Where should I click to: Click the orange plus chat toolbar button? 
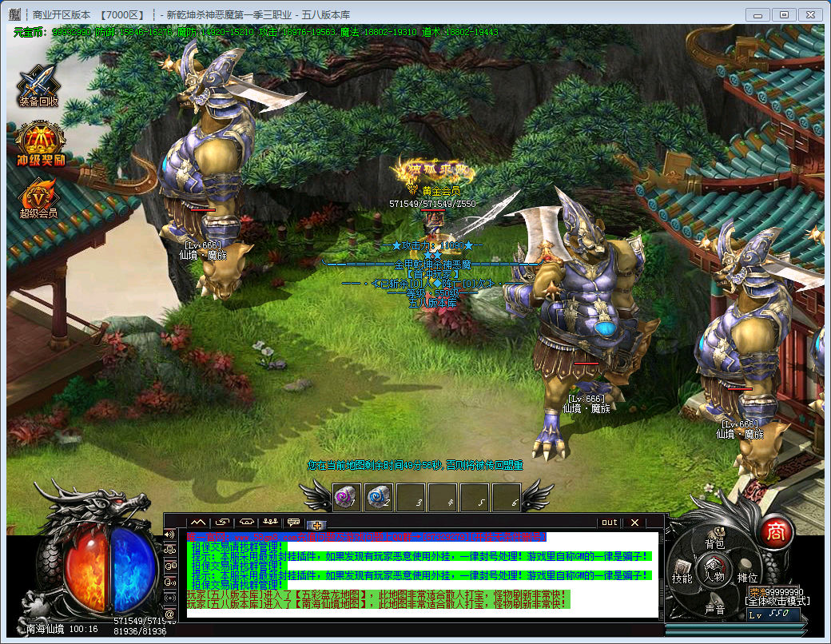[x=317, y=525]
